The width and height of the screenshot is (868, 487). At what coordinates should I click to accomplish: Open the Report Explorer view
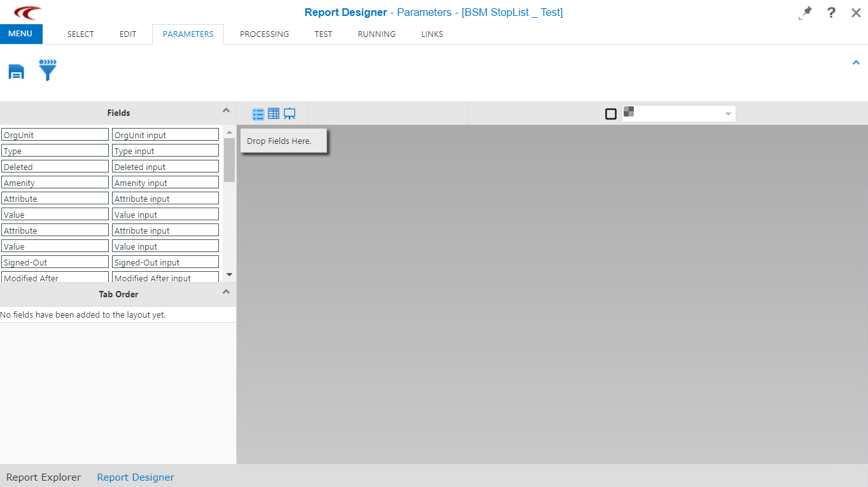coord(43,477)
